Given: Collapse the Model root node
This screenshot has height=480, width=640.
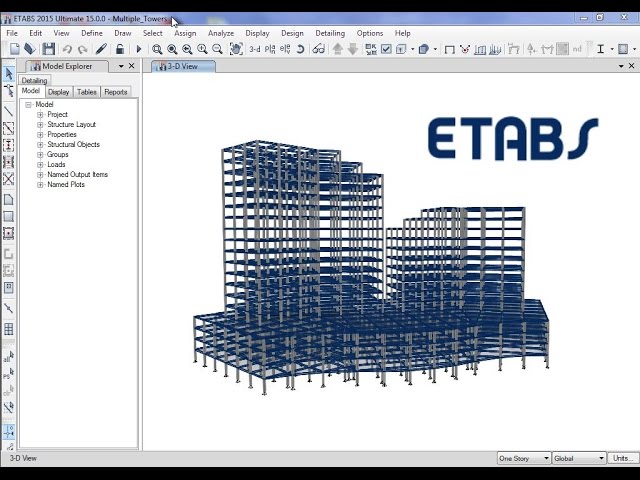Looking at the screenshot, I should (28, 105).
